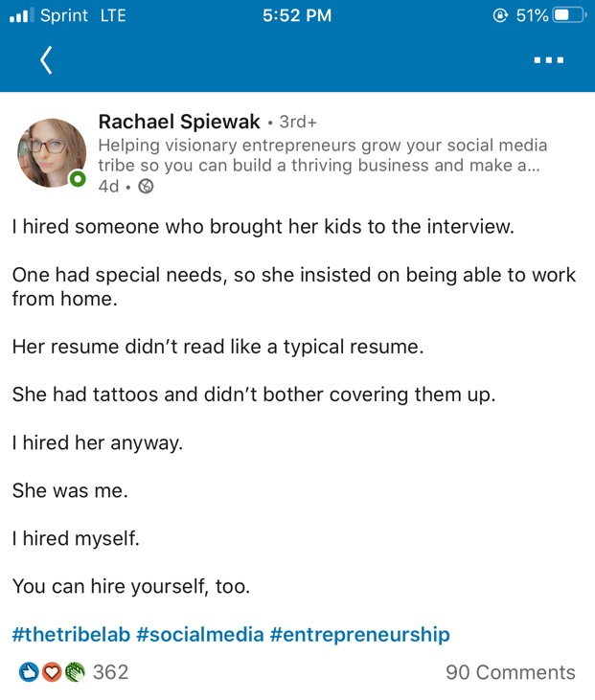The width and height of the screenshot is (595, 700).
Task: Open the three-dot more options menu
Action: coord(549,59)
